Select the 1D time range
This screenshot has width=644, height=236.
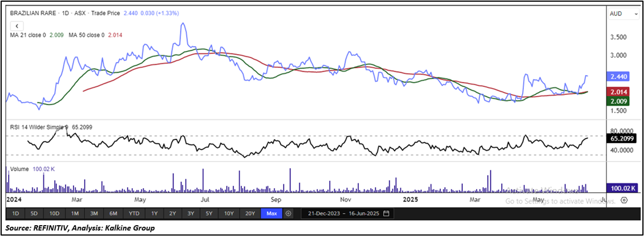point(15,213)
